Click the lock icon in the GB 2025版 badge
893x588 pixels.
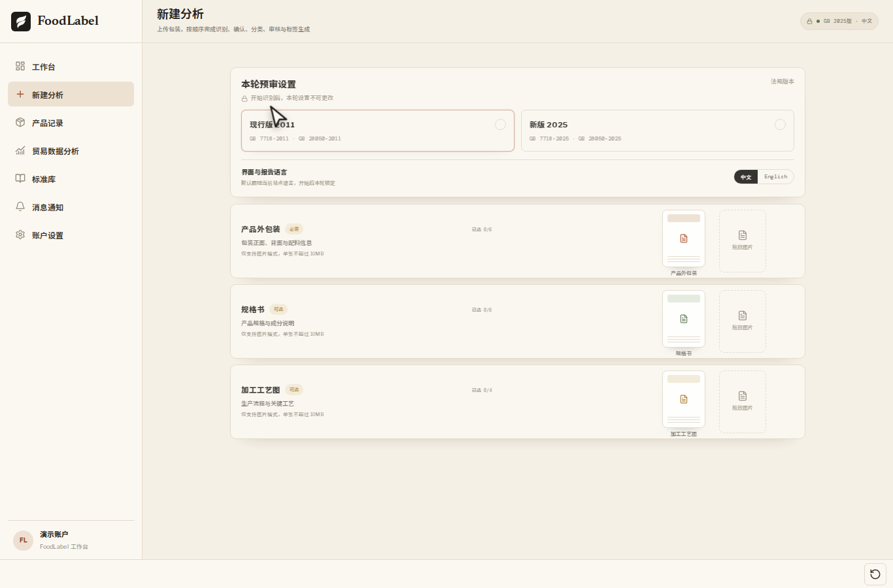[809, 22]
